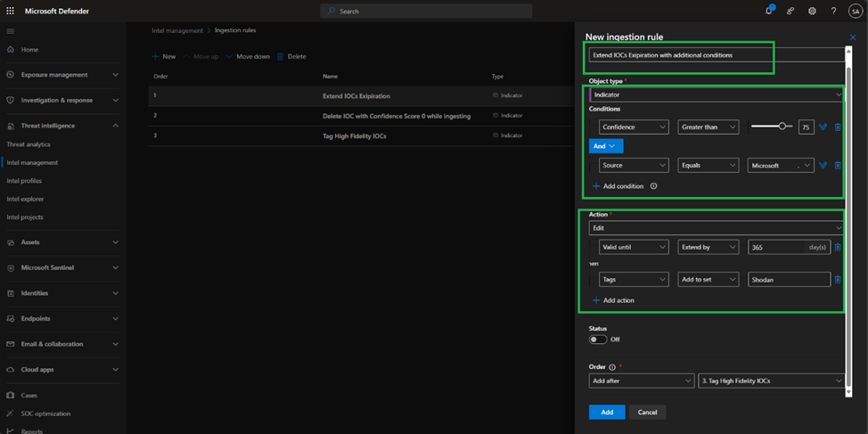Open the help question mark icon
This screenshot has height=434, width=868.
click(833, 11)
